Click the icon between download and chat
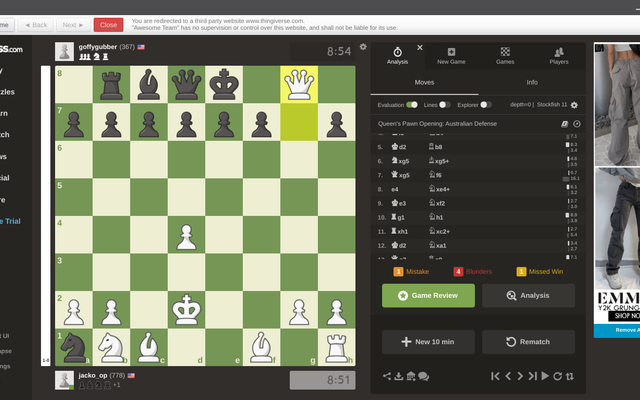The width and height of the screenshot is (640, 400). [x=411, y=376]
